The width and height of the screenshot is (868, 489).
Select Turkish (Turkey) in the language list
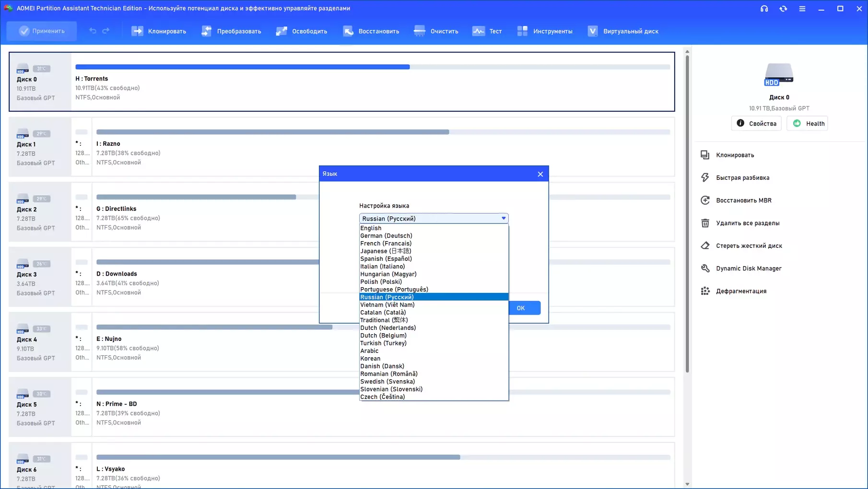434,343
